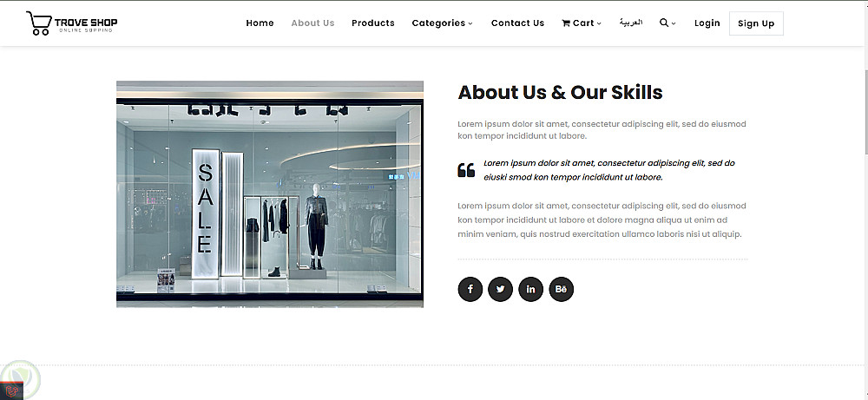The width and height of the screenshot is (868, 400).
Task: Switch language to العربية
Action: tap(630, 23)
